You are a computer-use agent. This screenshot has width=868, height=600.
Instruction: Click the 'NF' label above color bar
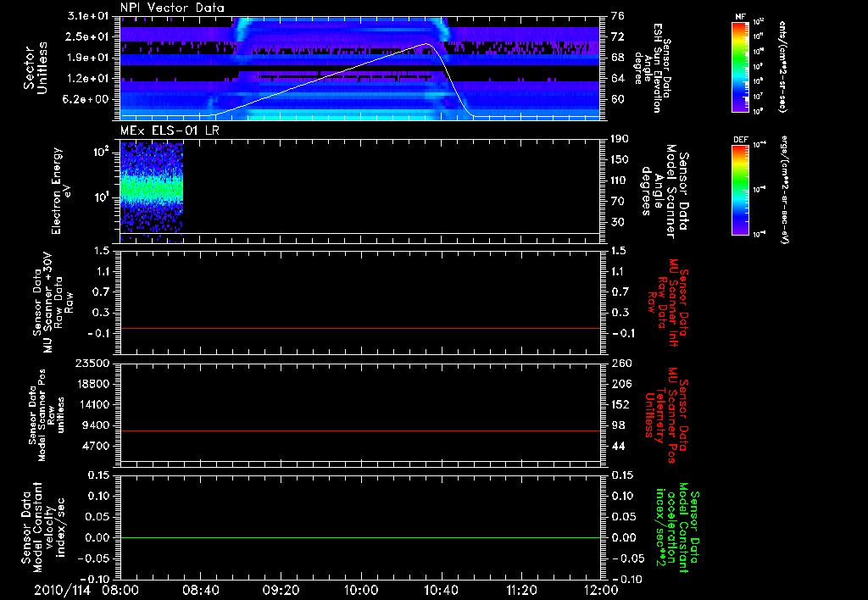(740, 18)
